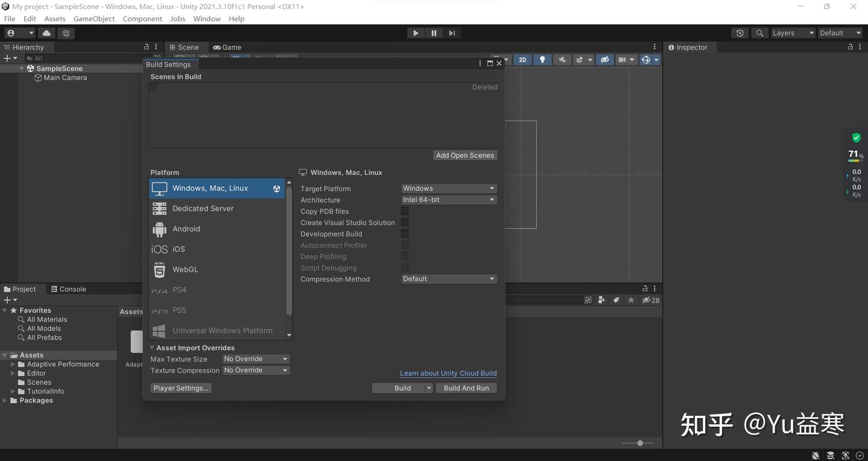
Task: Toggle scene lighting icon in Scene toolbar
Action: pos(541,59)
